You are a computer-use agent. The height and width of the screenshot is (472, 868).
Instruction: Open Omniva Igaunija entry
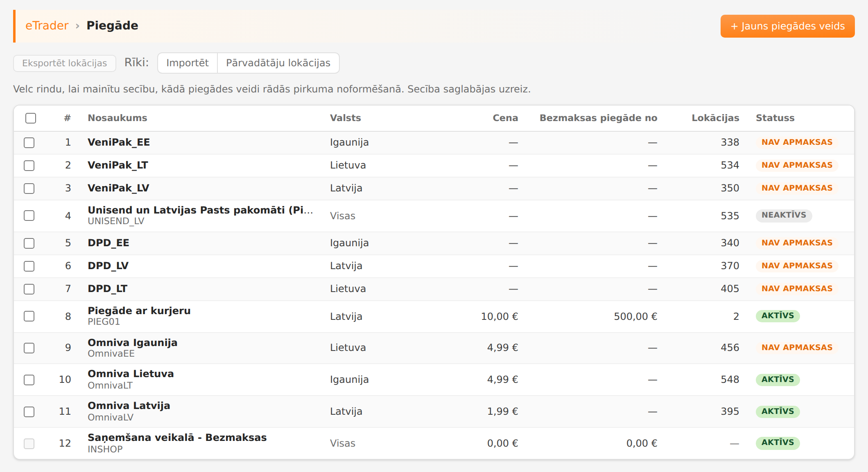[133, 343]
